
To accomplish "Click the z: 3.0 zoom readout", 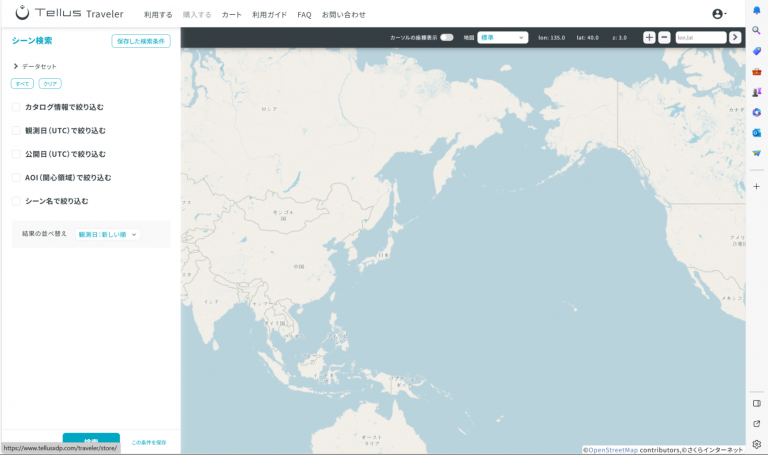I will click(620, 38).
